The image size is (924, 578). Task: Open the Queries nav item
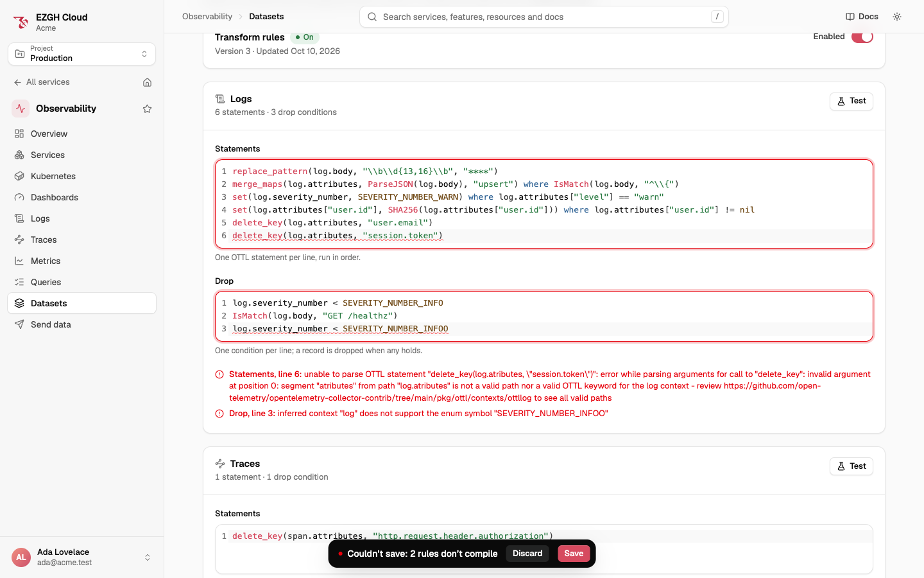[81, 282]
